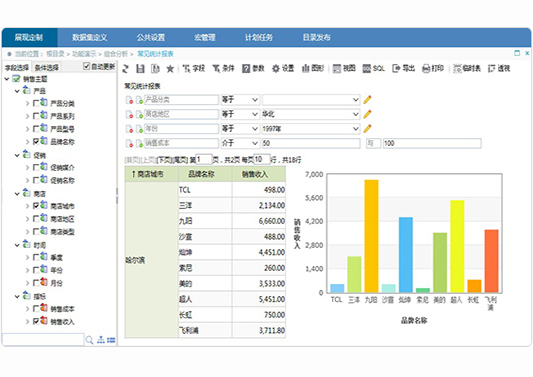Uncheck the 商店城市 field checkbox
Image resolution: width=533 pixels, height=377 pixels.
pos(36,206)
